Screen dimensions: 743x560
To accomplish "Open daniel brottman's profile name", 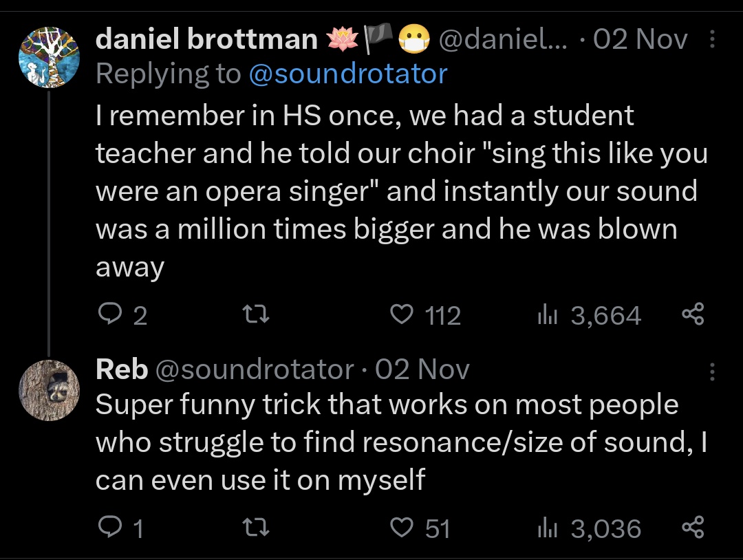I will pos(206,40).
